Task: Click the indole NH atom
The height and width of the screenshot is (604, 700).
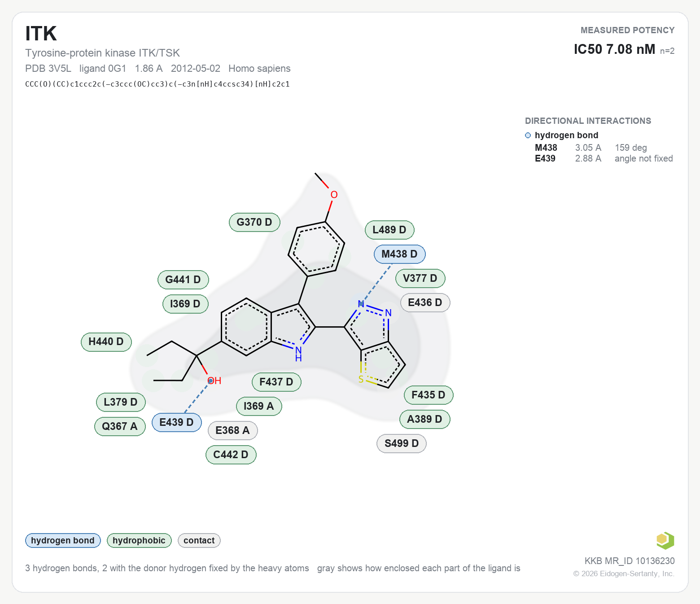Action: 298,354
